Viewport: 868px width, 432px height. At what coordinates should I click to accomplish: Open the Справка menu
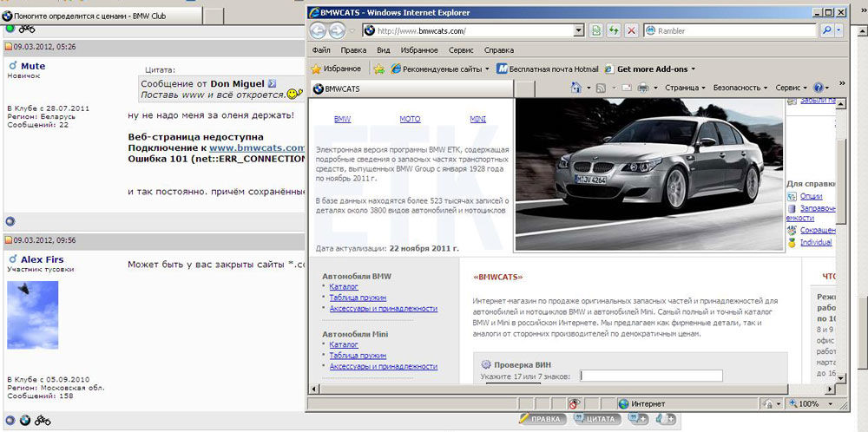click(499, 49)
